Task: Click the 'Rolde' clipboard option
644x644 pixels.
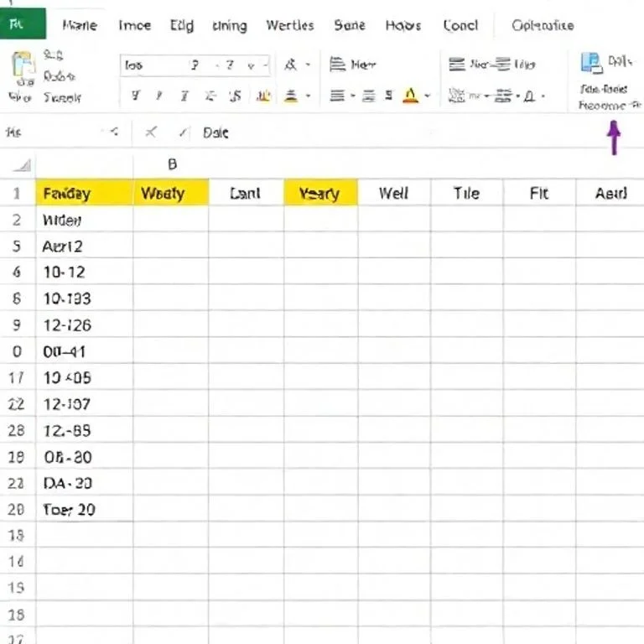Action: 60,76
